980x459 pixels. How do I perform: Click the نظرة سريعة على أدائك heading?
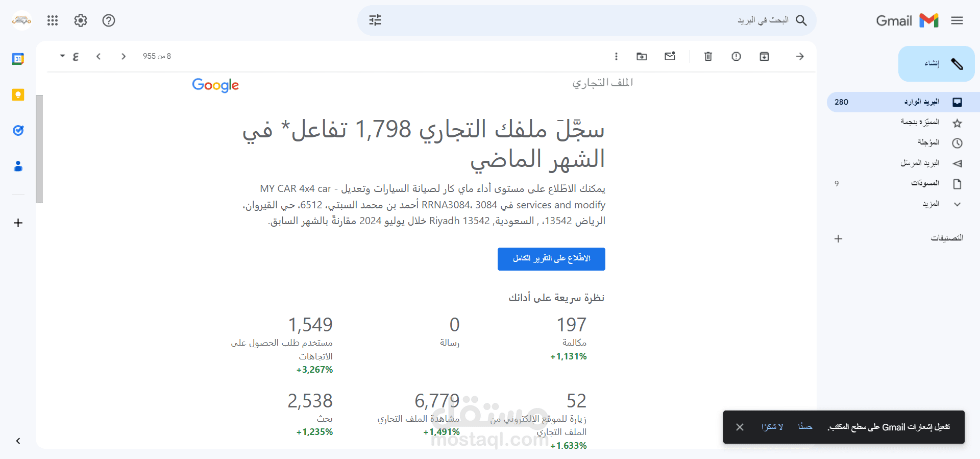pyautogui.click(x=556, y=298)
